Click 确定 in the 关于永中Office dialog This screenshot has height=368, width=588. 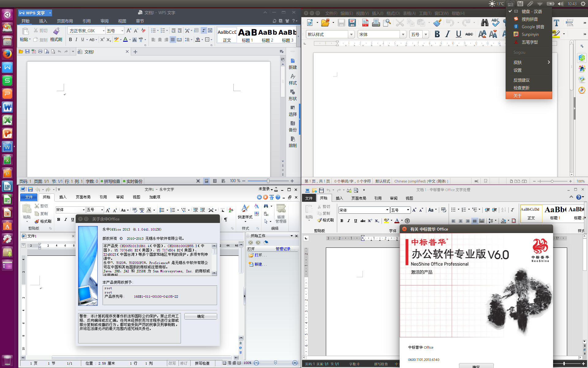(201, 316)
